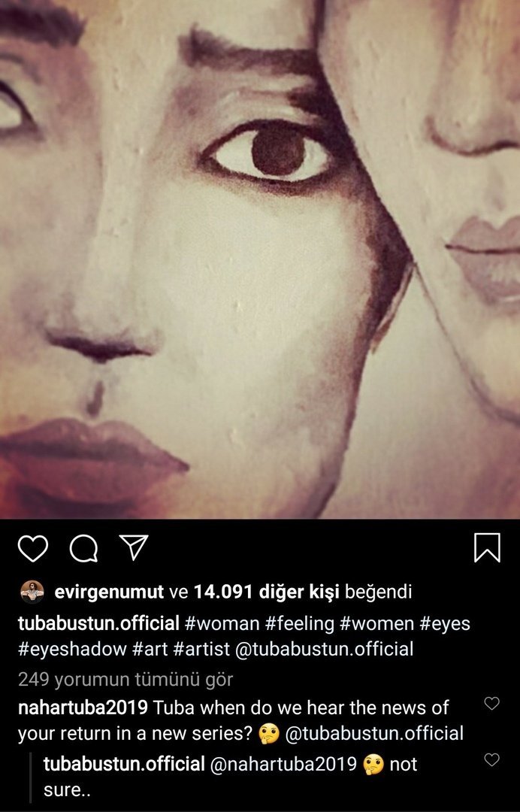Like nahartuba2019's comment with small heart

(491, 703)
